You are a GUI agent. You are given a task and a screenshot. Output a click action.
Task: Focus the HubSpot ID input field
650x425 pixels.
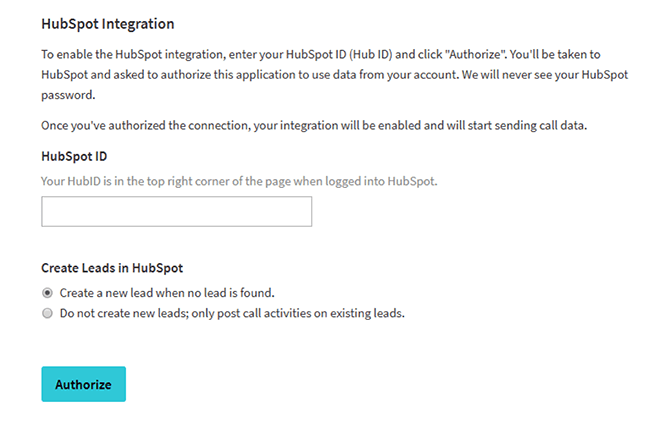click(177, 211)
